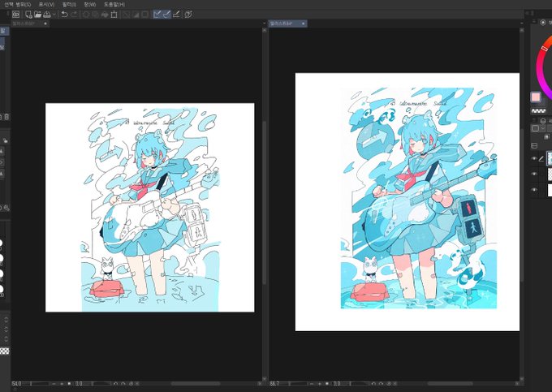Select the top layer thumbnail
The image size is (552, 392).
click(550, 159)
